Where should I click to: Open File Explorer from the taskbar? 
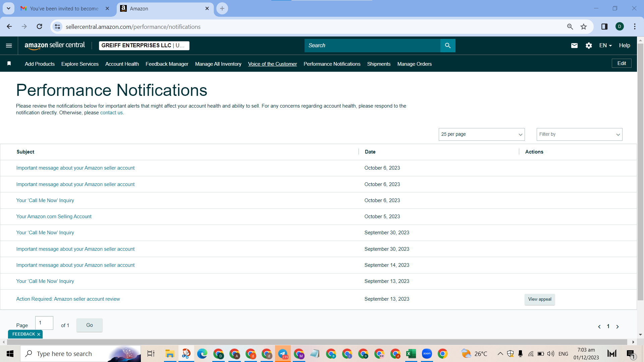click(170, 354)
